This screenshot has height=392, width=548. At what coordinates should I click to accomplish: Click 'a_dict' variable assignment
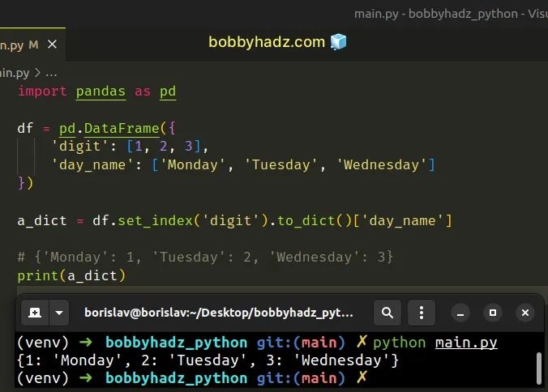(42, 220)
